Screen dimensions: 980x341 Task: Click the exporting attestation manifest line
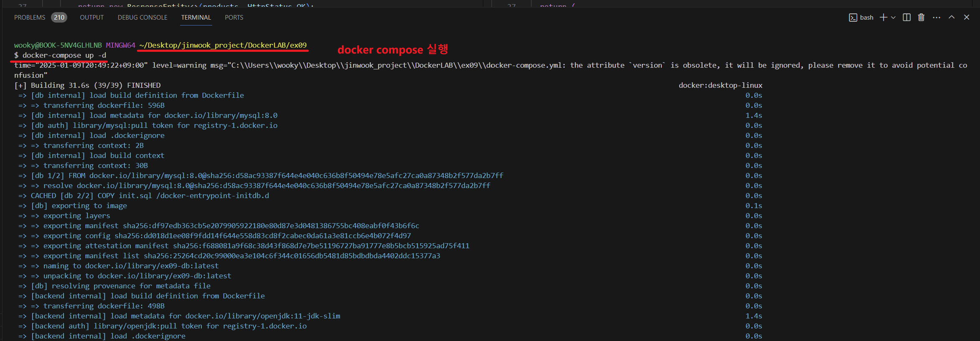pos(244,246)
